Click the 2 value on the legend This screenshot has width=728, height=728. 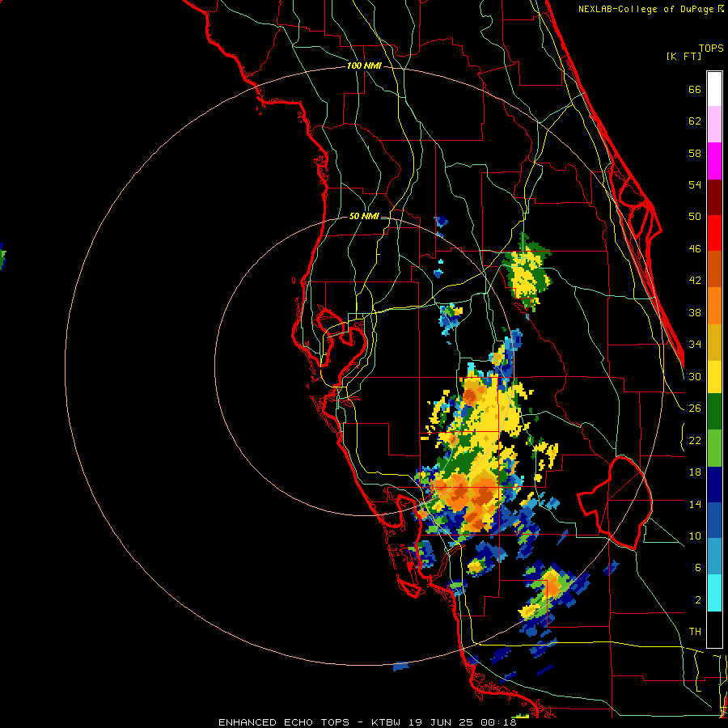click(x=698, y=600)
